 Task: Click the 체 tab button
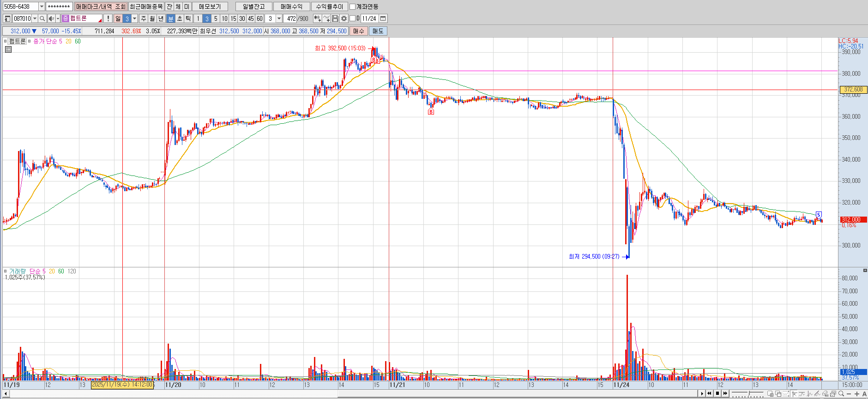(x=178, y=6)
